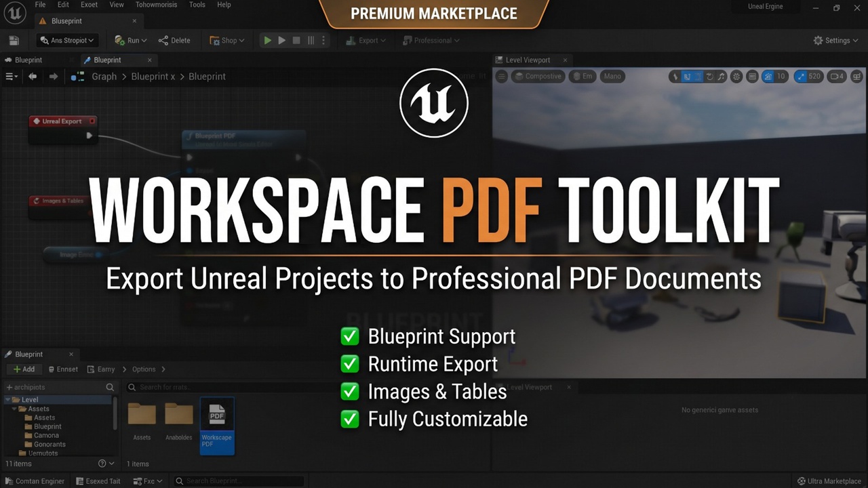The height and width of the screenshot is (488, 868).
Task: Toggle scale snapping labeled 520
Action: 808,77
